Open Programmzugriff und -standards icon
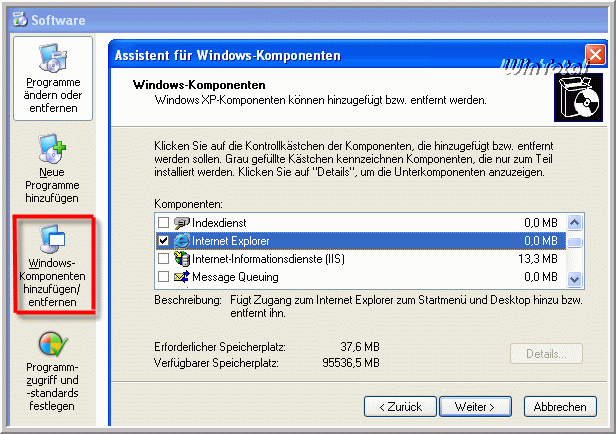 (54, 345)
